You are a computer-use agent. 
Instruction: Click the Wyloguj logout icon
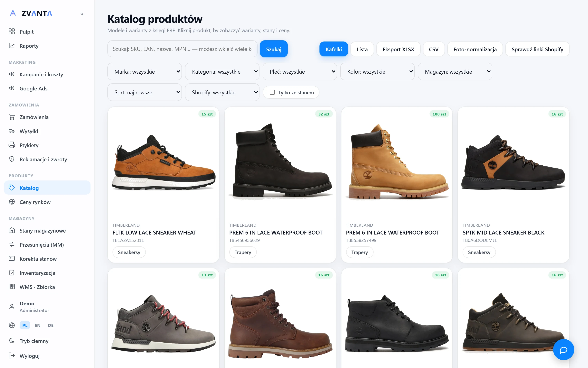click(x=12, y=356)
